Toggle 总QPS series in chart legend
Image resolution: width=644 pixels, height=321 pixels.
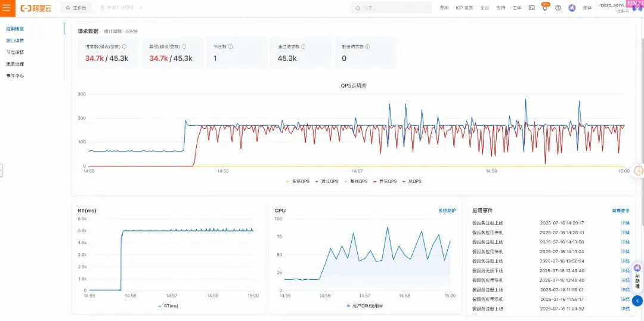(412, 181)
